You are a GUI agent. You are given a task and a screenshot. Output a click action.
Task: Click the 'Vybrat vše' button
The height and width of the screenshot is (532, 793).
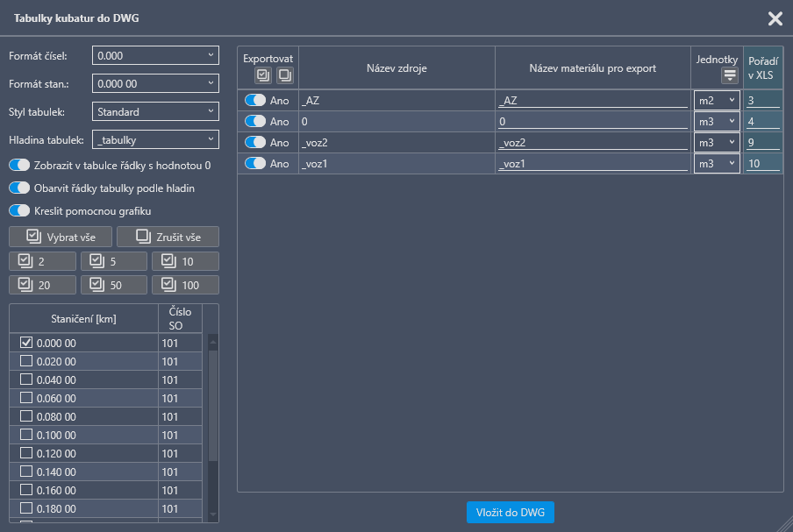coord(61,237)
